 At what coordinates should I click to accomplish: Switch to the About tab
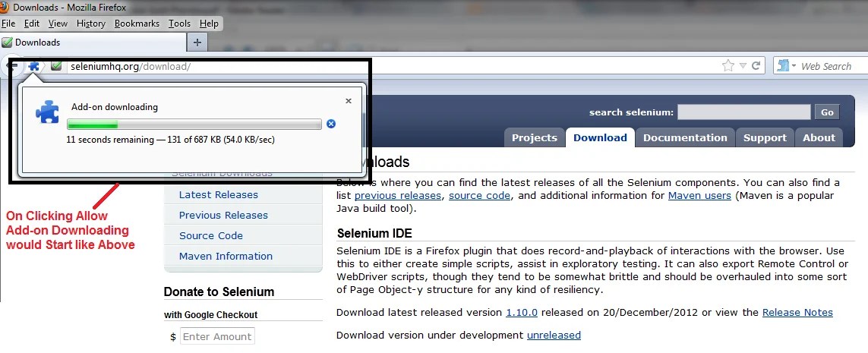pyautogui.click(x=819, y=137)
